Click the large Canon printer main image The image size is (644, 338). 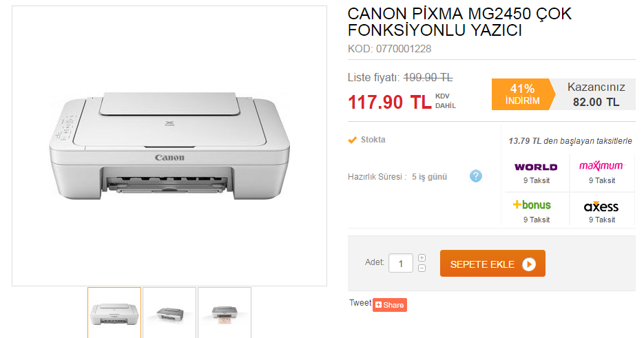click(169, 146)
